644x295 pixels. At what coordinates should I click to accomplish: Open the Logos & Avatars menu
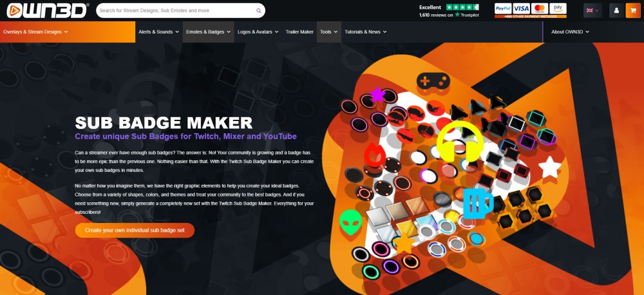coord(258,32)
